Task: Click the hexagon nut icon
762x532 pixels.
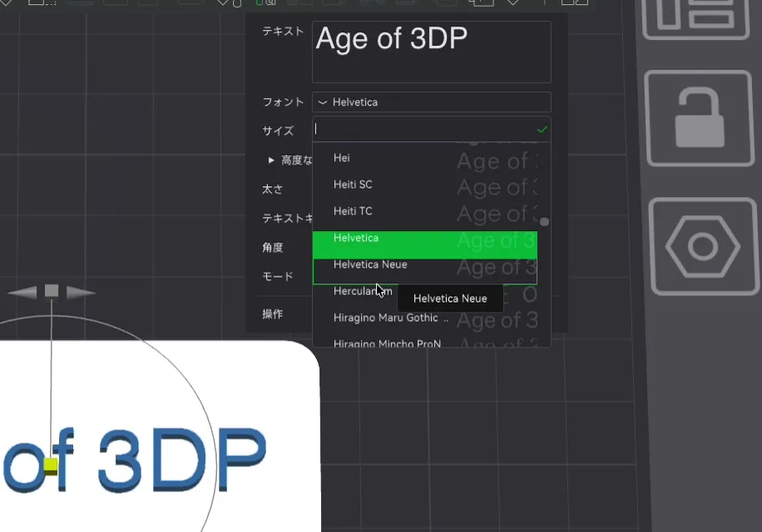Action: pyautogui.click(x=703, y=246)
